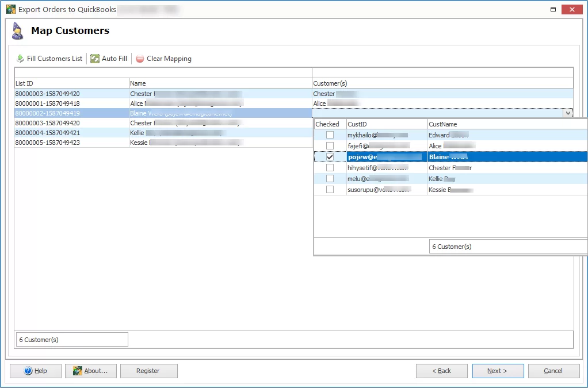Click the wizard icon on the About button

pos(78,370)
